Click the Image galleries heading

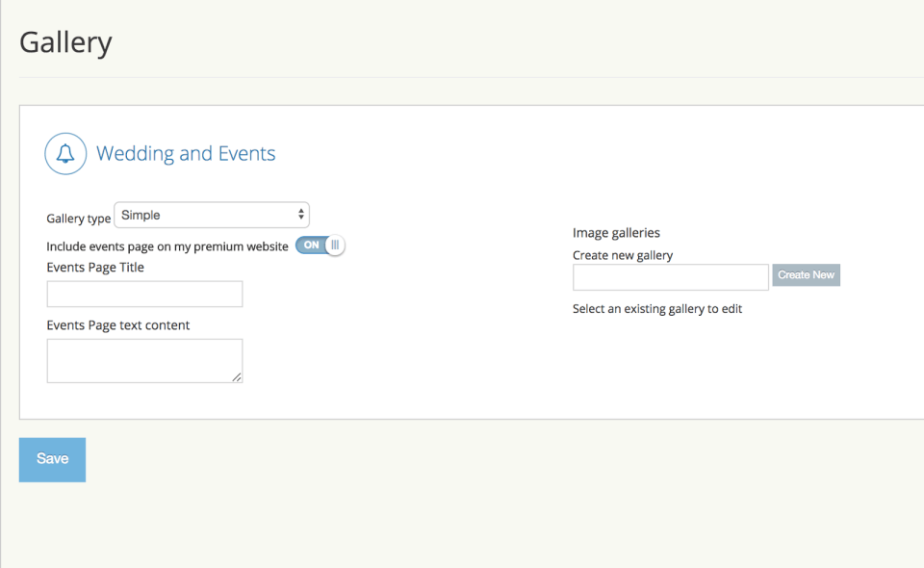click(616, 233)
